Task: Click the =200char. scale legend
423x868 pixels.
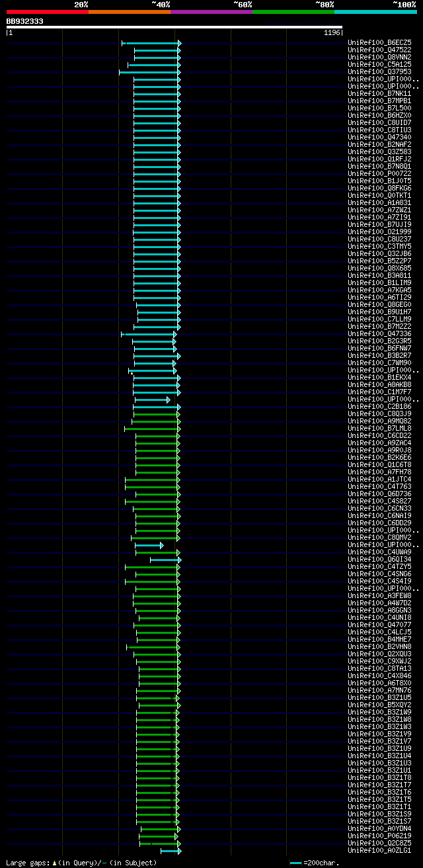Action: point(315,863)
